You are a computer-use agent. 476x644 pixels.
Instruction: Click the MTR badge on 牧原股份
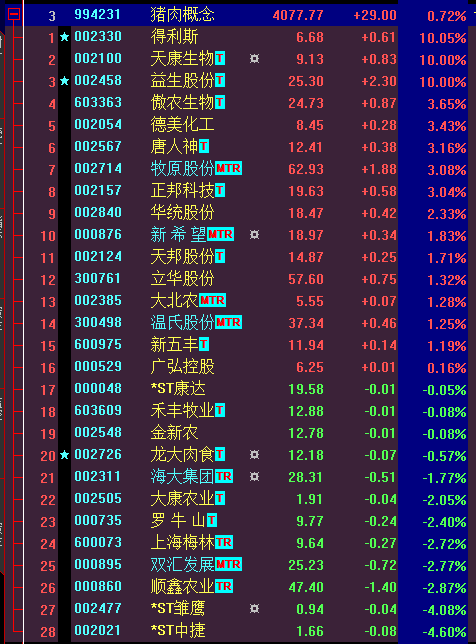click(x=228, y=168)
